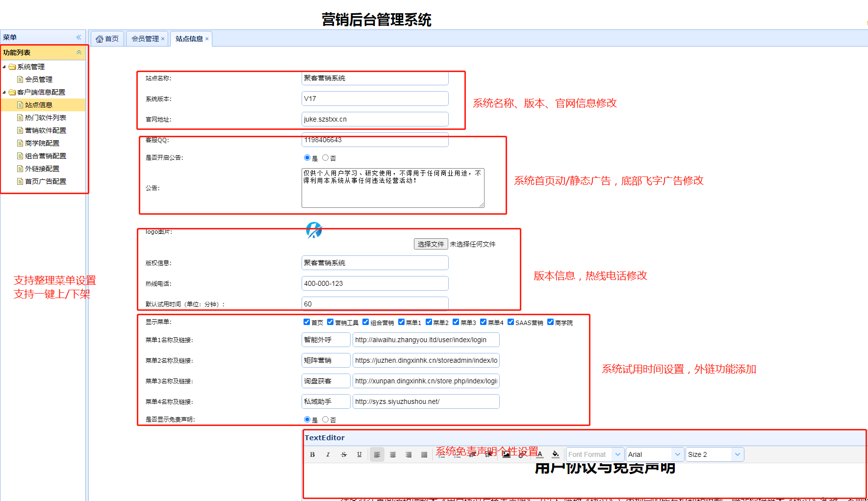Screen dimensions: 868x501
Task: Focus the 菜单2 link URL field
Action: [426, 360]
